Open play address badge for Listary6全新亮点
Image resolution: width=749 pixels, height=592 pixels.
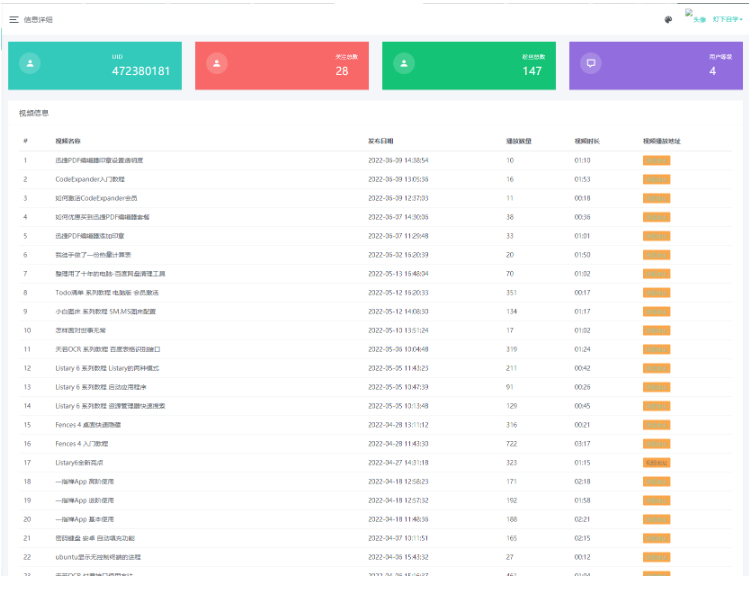click(x=656, y=463)
